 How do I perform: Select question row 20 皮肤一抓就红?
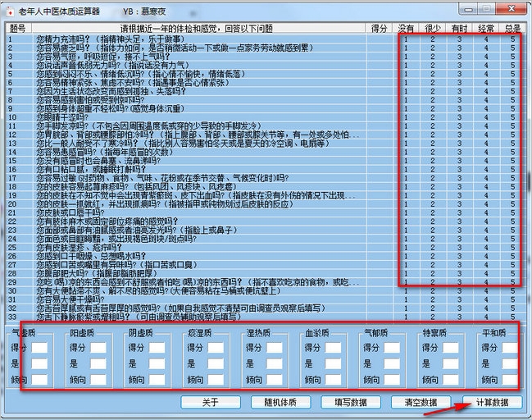tap(266, 204)
